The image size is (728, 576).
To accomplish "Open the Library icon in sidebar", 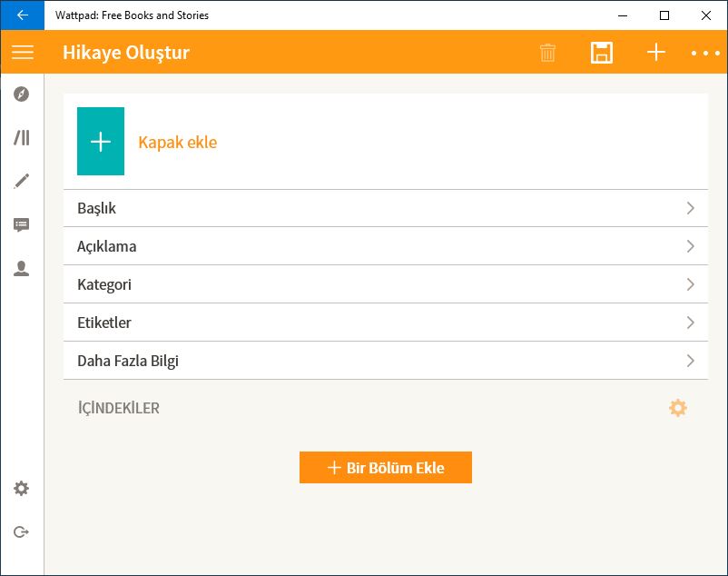I will point(22,137).
